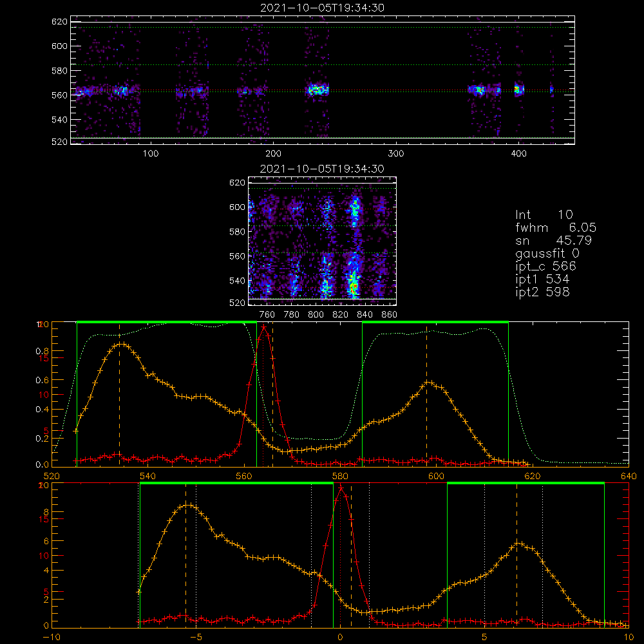
Task: Click the right thick green bar atop the bottom plot
Action: 526,484
